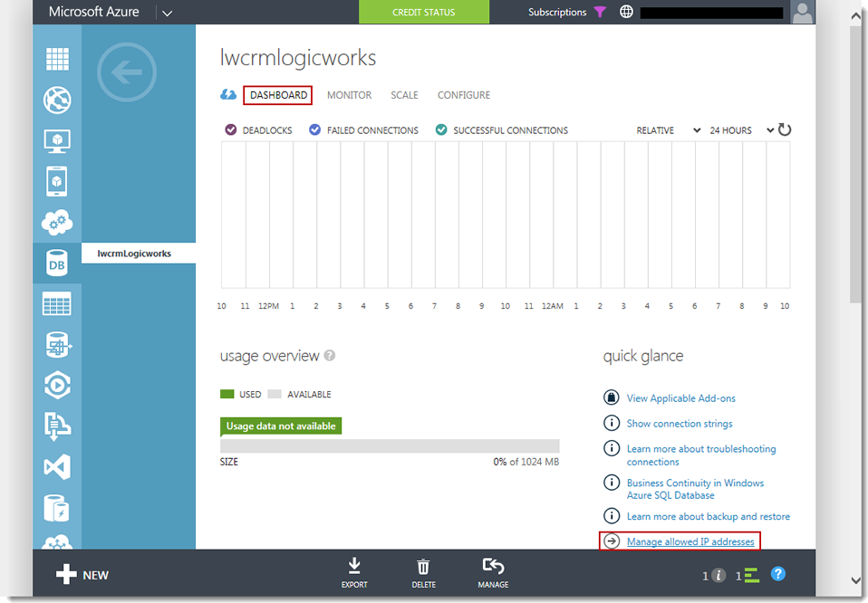Open the active operations progress indicator

tap(747, 575)
